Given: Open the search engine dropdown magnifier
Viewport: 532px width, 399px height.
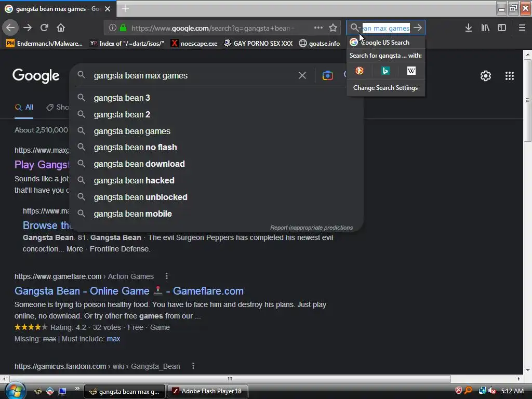Looking at the screenshot, I should (355, 28).
